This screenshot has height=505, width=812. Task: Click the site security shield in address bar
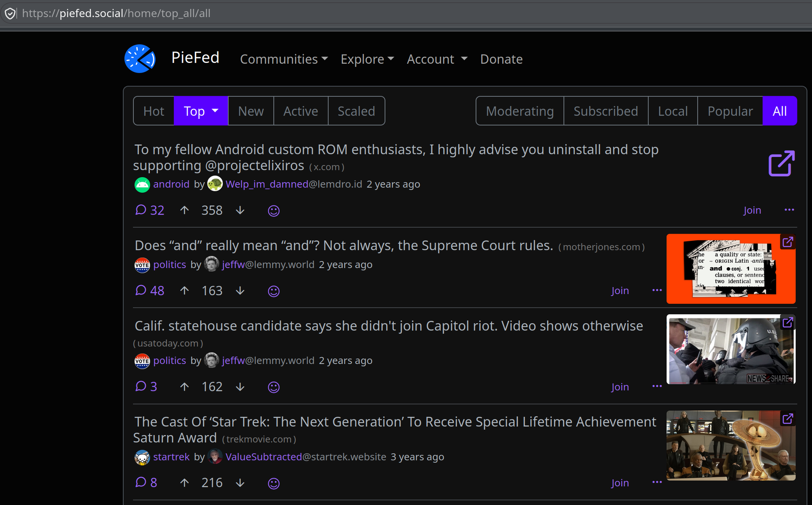pyautogui.click(x=10, y=13)
